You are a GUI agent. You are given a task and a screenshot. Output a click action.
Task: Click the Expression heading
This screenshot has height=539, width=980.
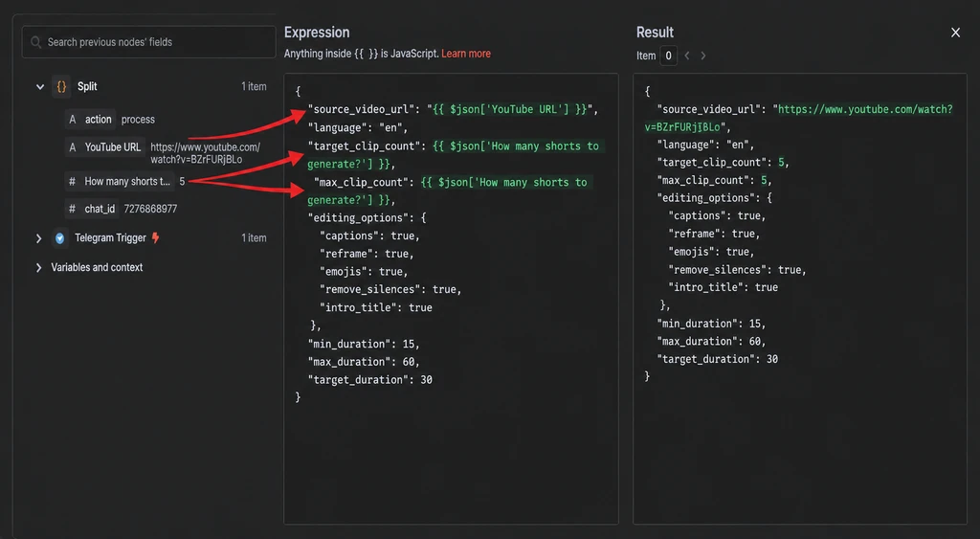coord(317,33)
